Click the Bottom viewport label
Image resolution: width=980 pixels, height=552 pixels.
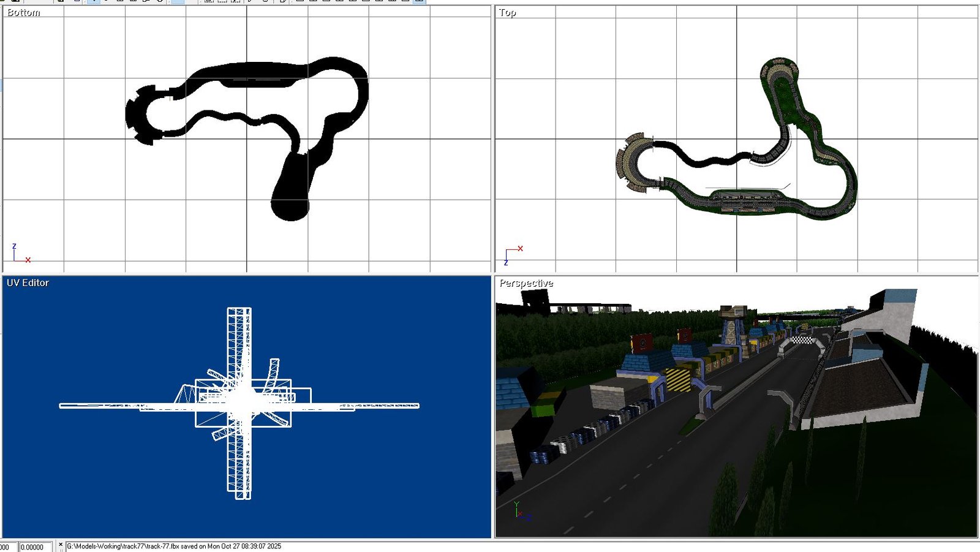tap(23, 12)
